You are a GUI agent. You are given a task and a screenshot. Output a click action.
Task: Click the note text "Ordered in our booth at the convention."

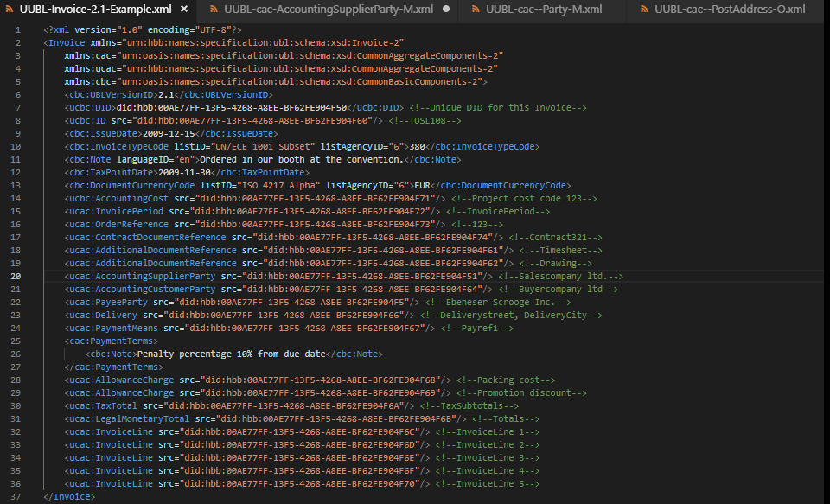(302, 160)
